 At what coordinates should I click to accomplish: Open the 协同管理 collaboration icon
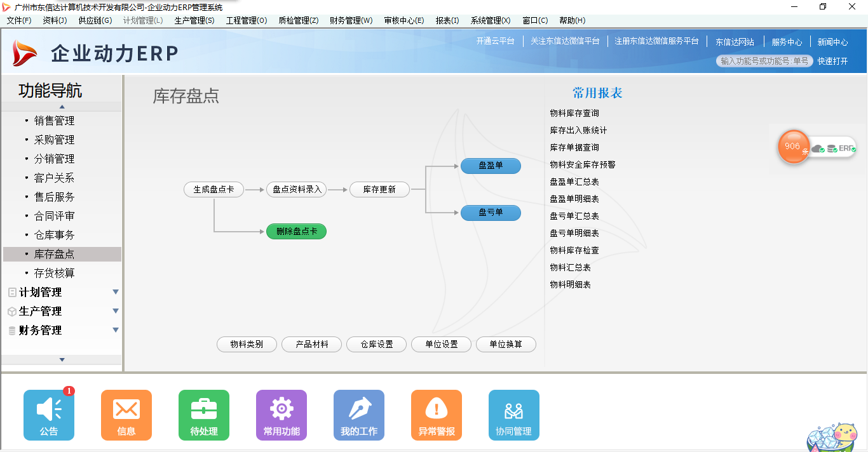click(x=513, y=415)
